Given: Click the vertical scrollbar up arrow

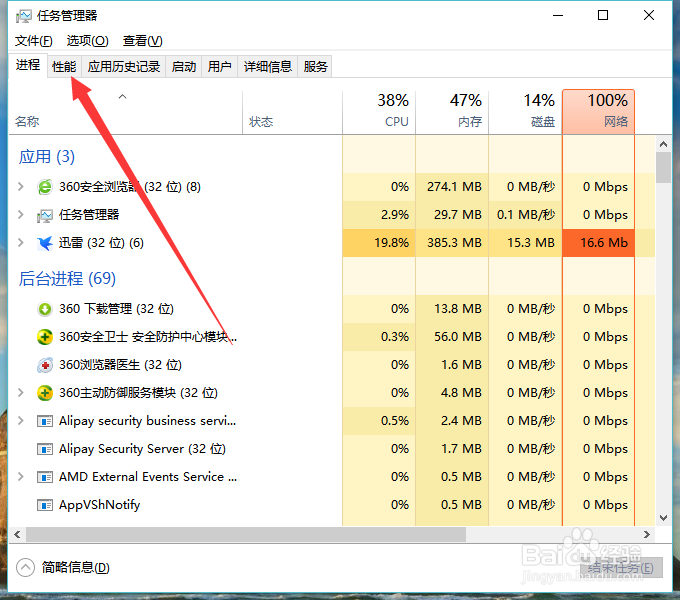Looking at the screenshot, I should [x=663, y=144].
